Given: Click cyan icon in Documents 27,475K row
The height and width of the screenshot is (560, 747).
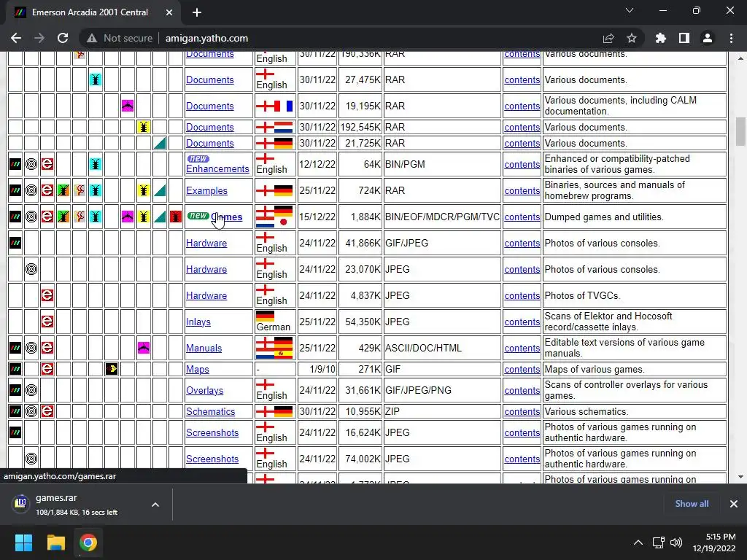Looking at the screenshot, I should tap(96, 79).
